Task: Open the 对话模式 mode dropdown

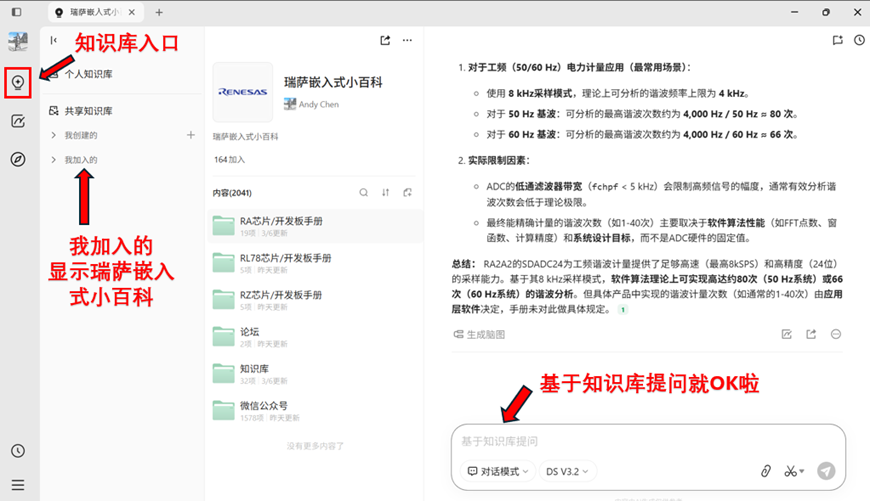Action: click(496, 471)
